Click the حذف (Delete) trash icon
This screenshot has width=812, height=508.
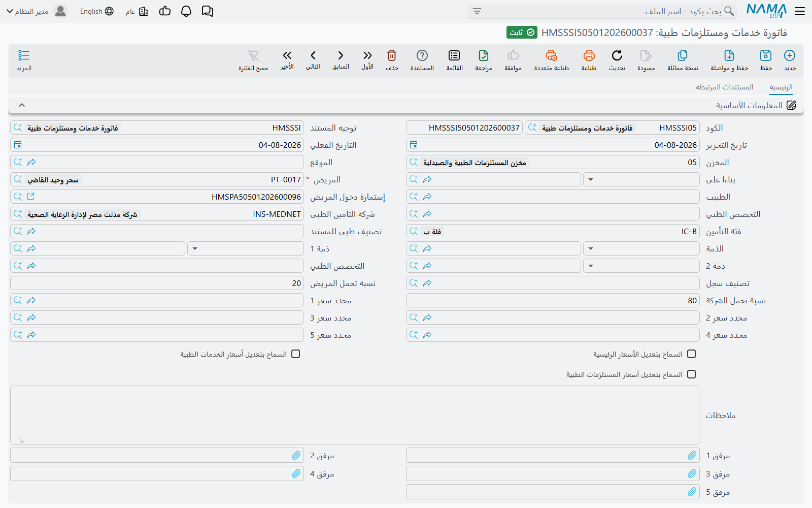(x=392, y=55)
